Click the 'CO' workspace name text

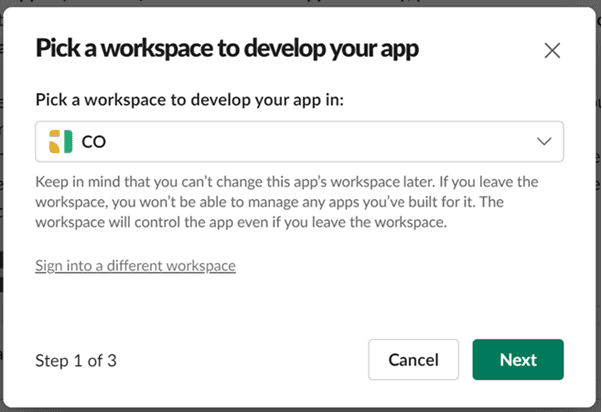point(94,142)
